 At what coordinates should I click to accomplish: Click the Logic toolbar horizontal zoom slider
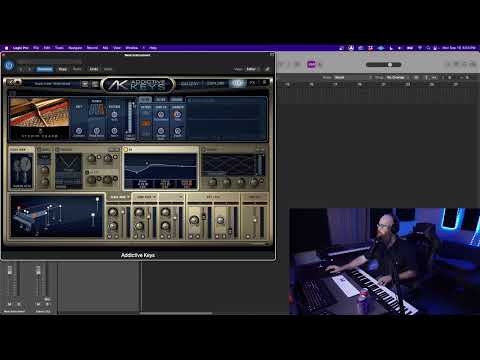tap(384, 64)
